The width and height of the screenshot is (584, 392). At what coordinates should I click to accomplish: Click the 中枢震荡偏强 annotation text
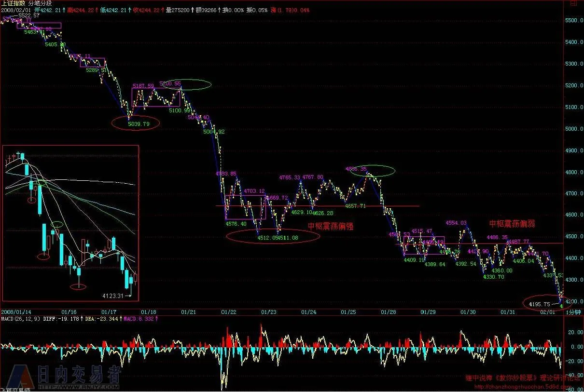331,226
